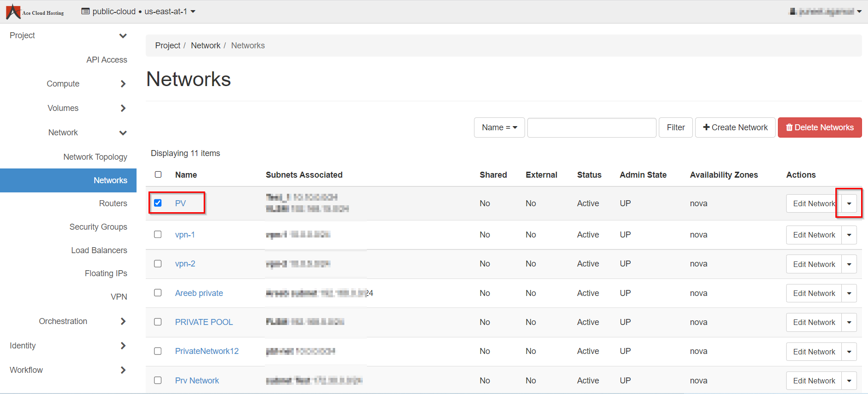Click the filter text input field

[x=591, y=127]
